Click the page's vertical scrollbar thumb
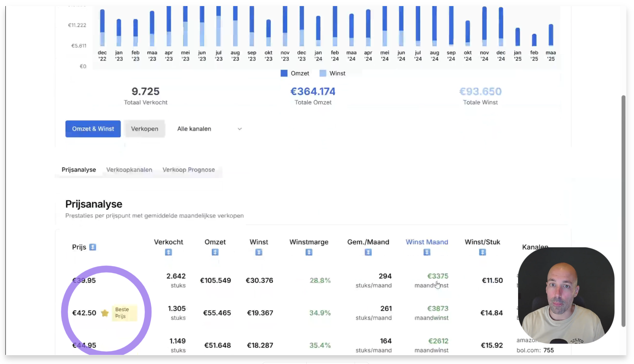Image resolution: width=634 pixels, height=364 pixels. pos(623,211)
